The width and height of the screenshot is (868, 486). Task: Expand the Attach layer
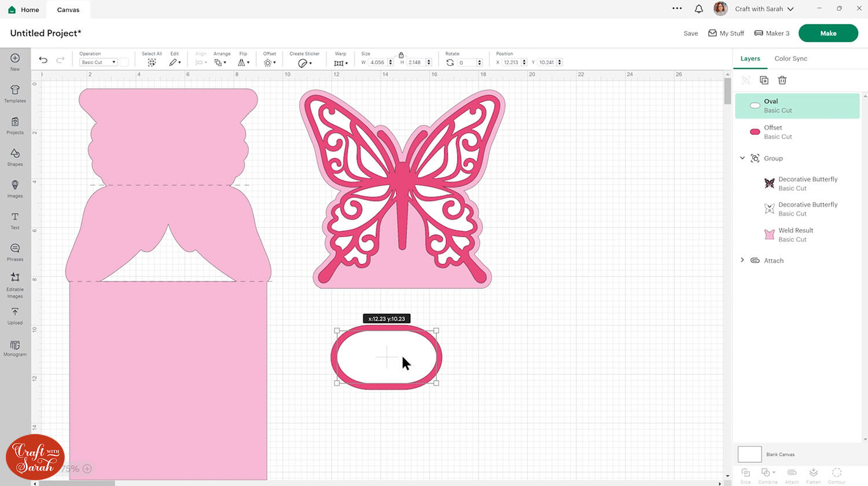(742, 260)
